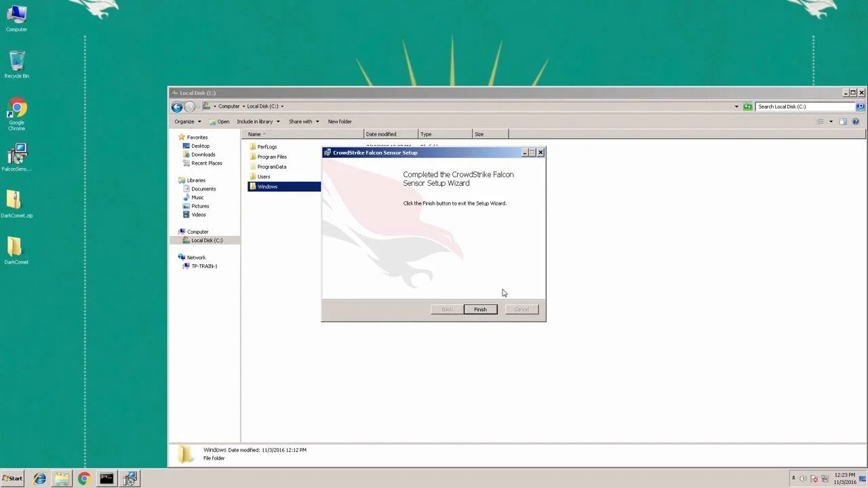
Task: Open Desktop under Favorites
Action: [x=196, y=146]
